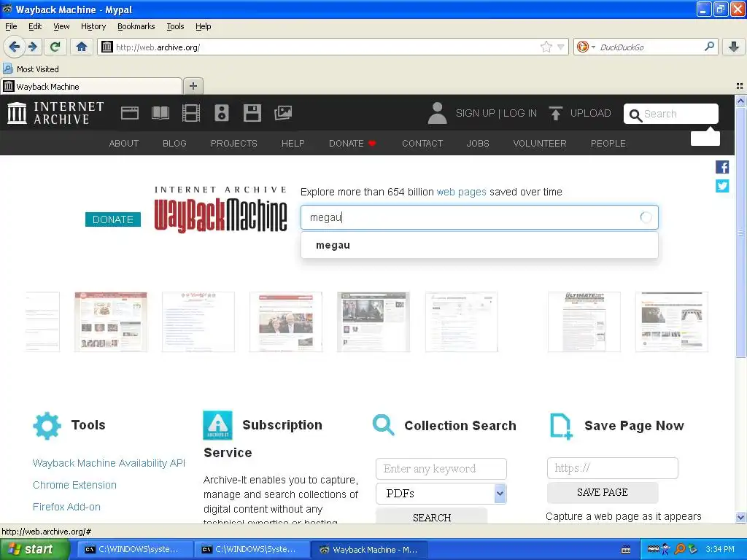The image size is (747, 560).
Task: Reload the current page
Action: tap(55, 47)
